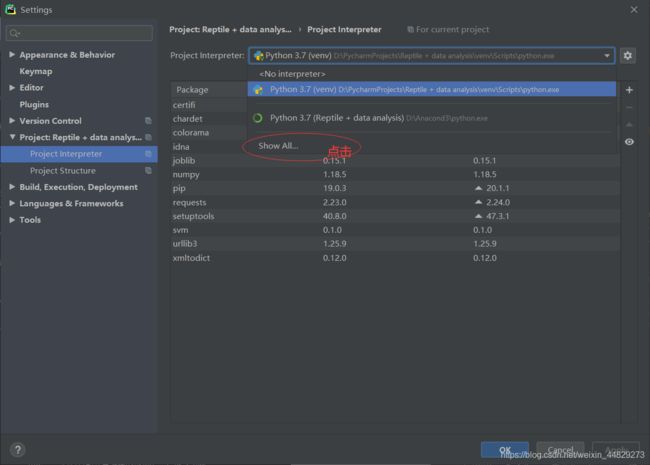Click Project: Reptile breadcrumb link

[x=230, y=29]
